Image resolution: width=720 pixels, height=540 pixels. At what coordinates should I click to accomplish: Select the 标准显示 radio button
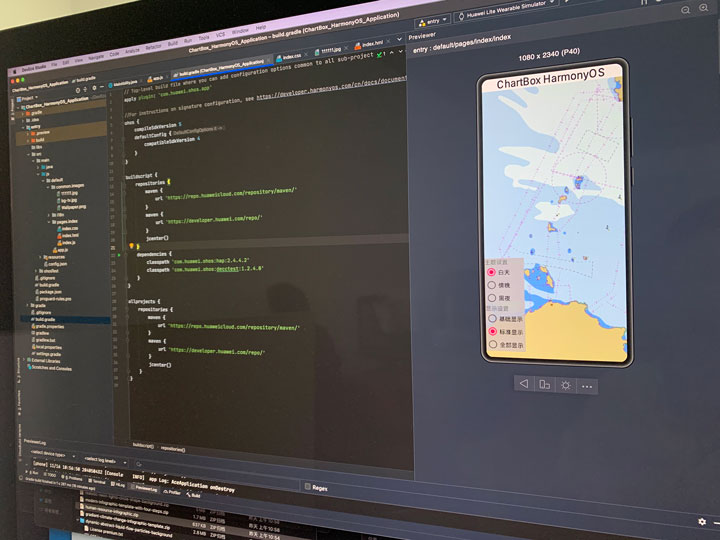point(493,331)
